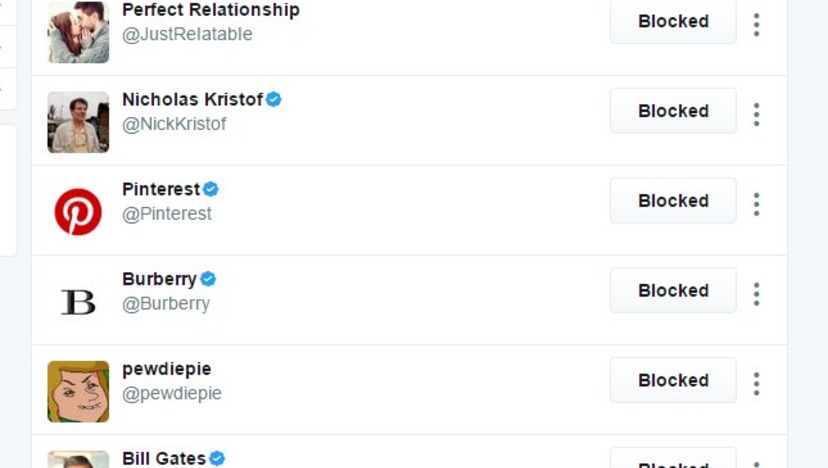Open the Bill Gates profile name
The width and height of the screenshot is (828, 468).
164,458
